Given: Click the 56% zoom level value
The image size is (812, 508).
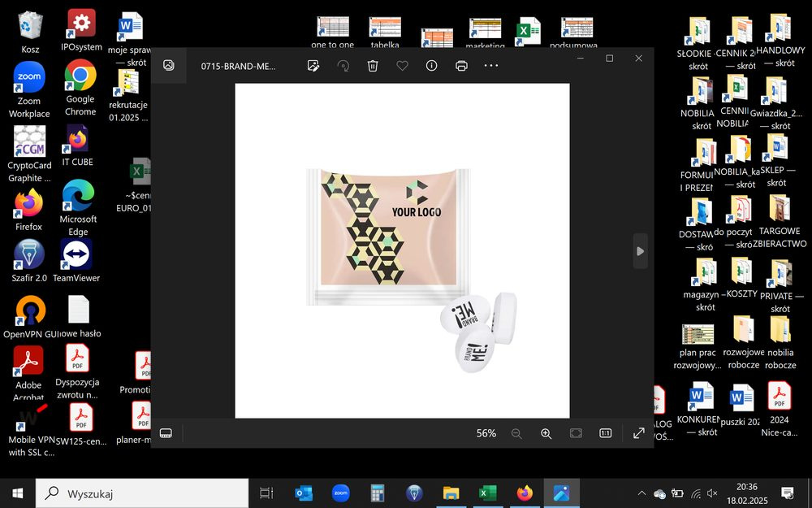Looking at the screenshot, I should pyautogui.click(x=486, y=433).
